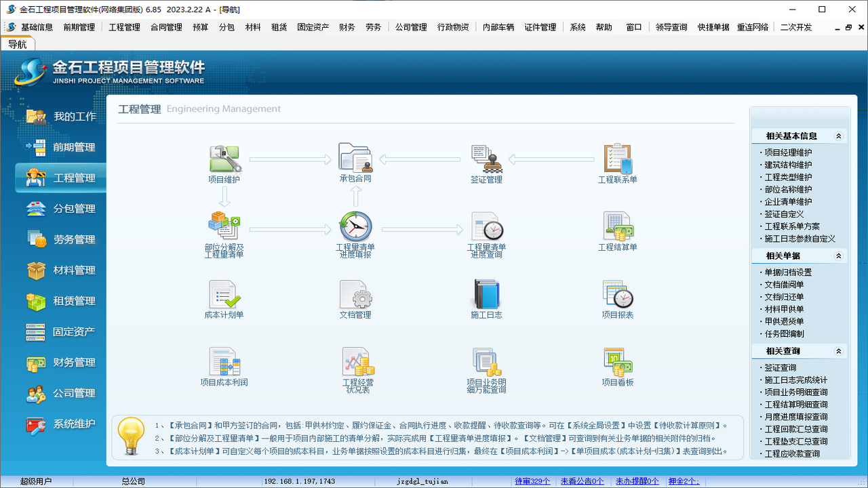Open the 成本计划单 icon
The height and width of the screenshot is (488, 868).
point(224,294)
